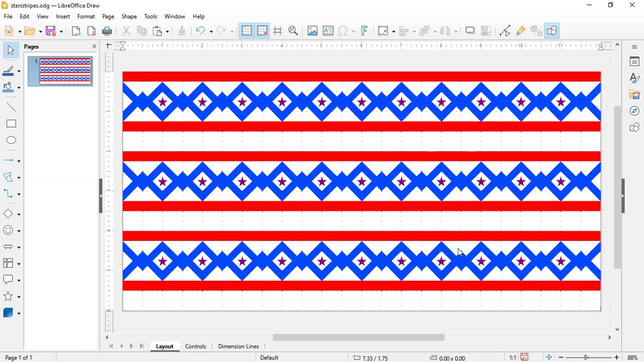The image size is (644, 362).
Task: Click the horizontal scrollbar thumb
Action: point(359,337)
